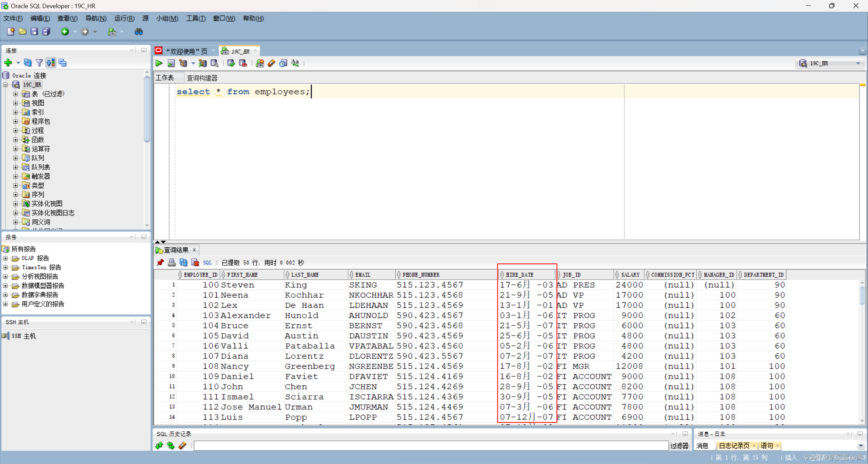The height and width of the screenshot is (464, 868).
Task: Click the Run Script icon
Action: pos(171,63)
